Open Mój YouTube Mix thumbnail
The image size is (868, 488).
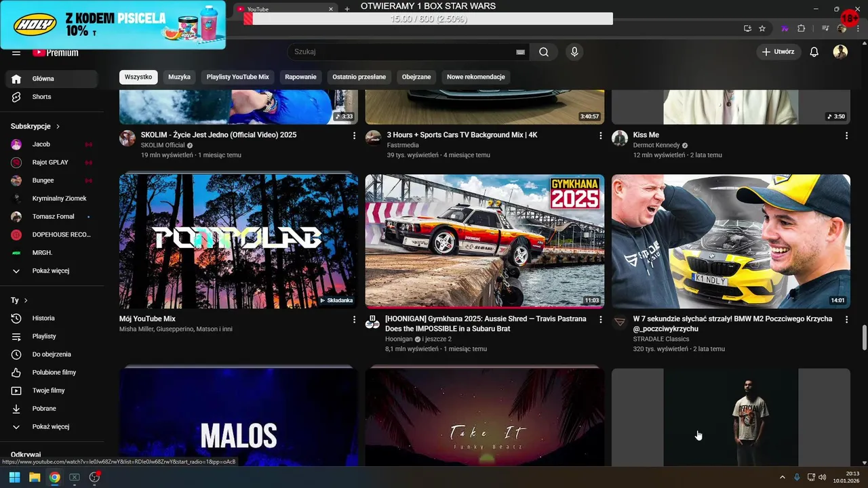pos(239,241)
